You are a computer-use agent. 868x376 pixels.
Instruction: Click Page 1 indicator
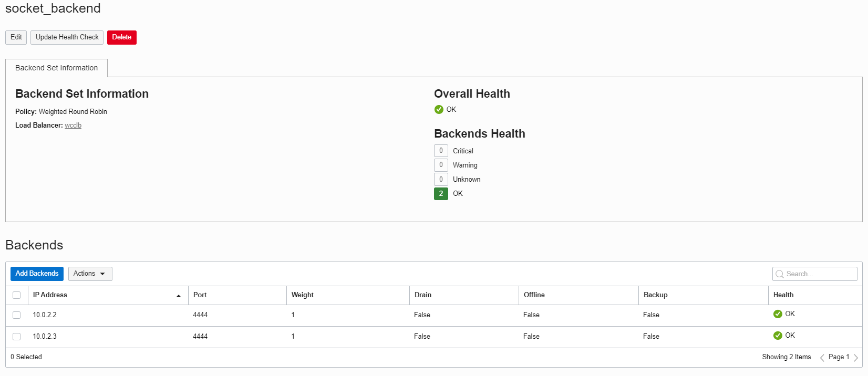pyautogui.click(x=839, y=357)
